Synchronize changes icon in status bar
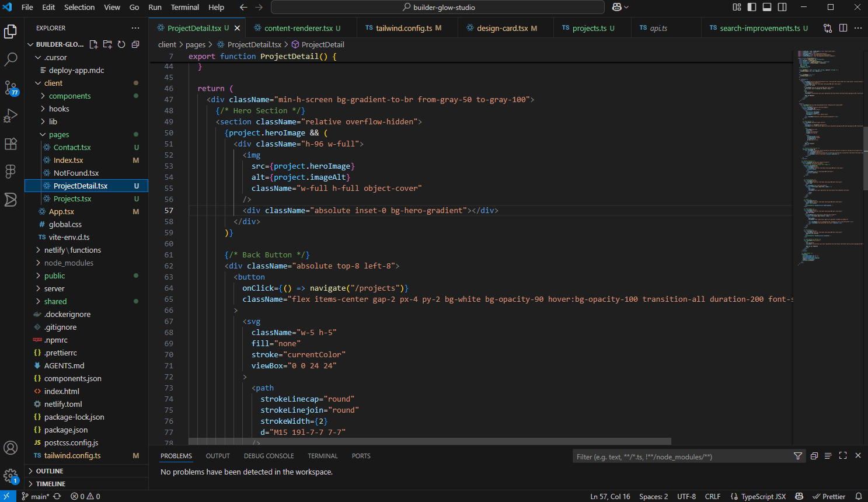Screen dimensions: 868x502 tap(57, 496)
